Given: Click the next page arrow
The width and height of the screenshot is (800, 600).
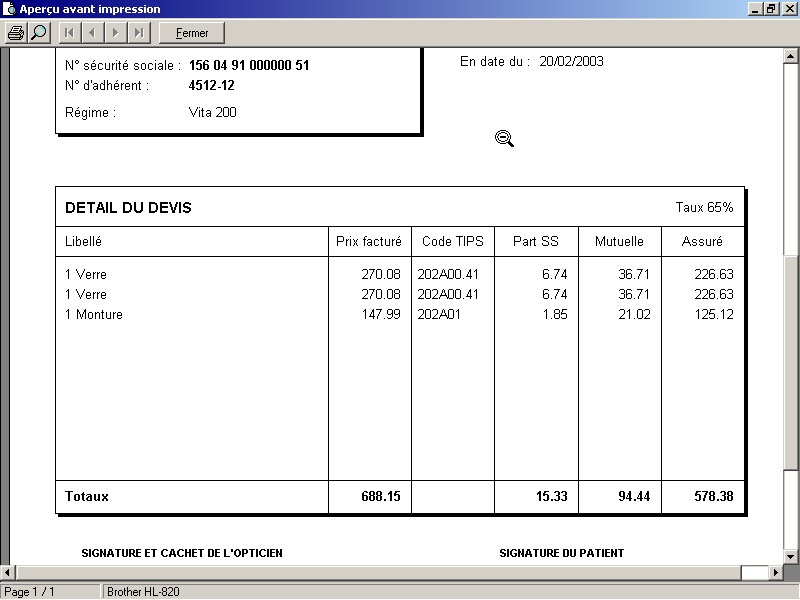Looking at the screenshot, I should coord(115,33).
